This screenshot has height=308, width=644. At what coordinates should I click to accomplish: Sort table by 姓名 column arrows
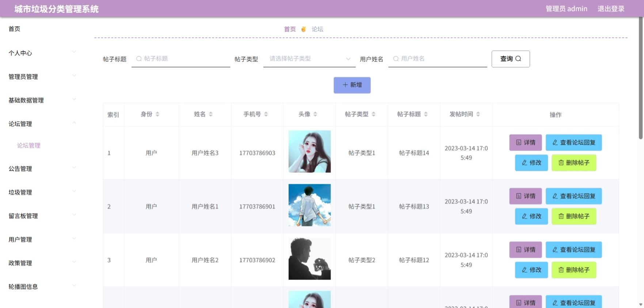[x=211, y=114]
